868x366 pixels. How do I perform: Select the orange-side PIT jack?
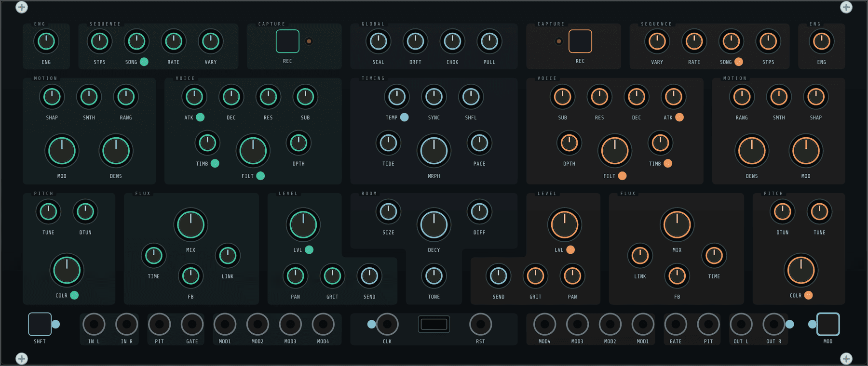pyautogui.click(x=708, y=325)
